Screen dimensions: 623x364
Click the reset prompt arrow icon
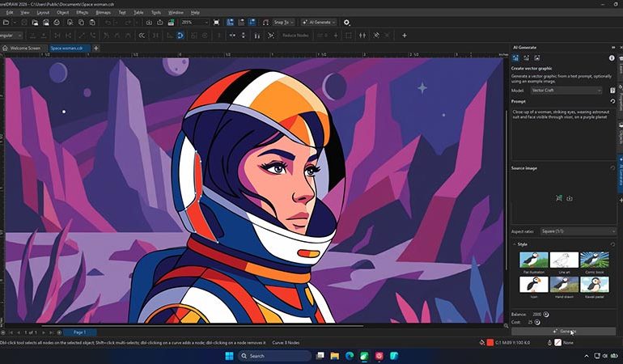pyautogui.click(x=612, y=101)
